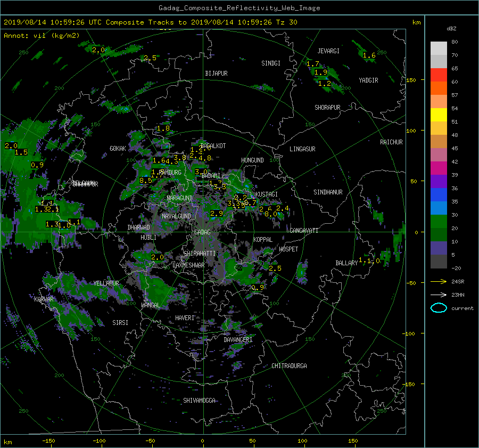Click the GOKAK city label
This screenshot has height=448, width=479.
click(118, 149)
